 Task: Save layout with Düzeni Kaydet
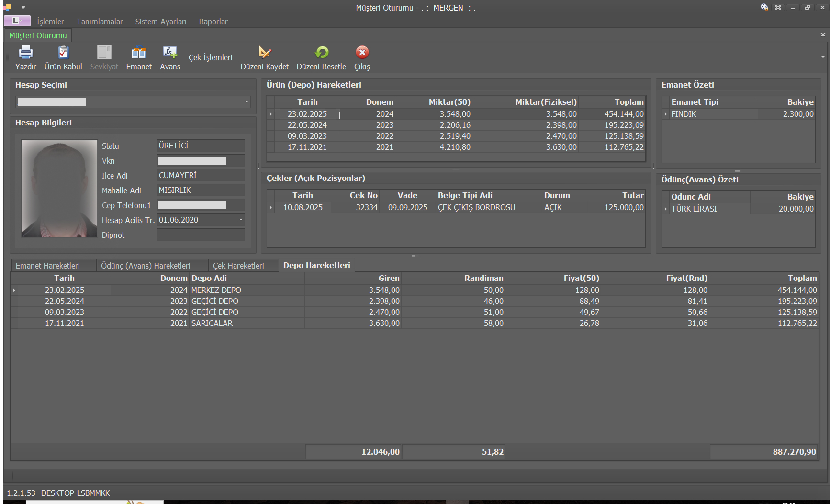[264, 52]
